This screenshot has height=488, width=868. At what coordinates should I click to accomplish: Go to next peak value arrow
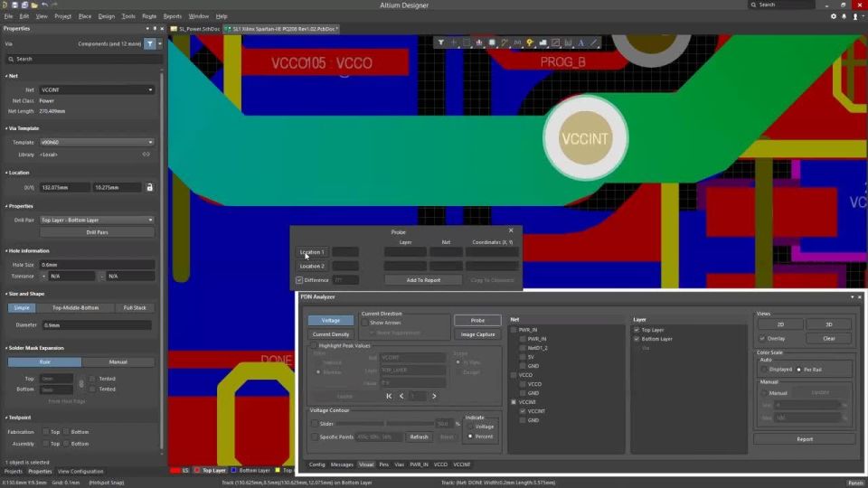click(x=434, y=396)
